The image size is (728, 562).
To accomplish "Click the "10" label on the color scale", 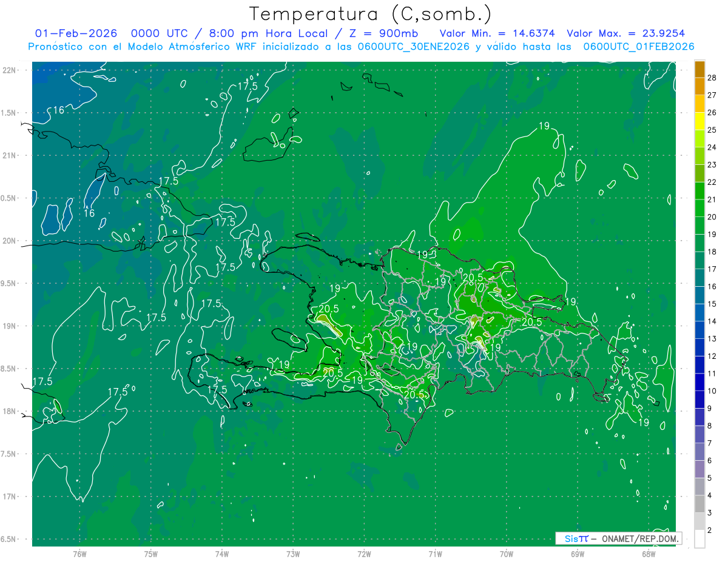I will (712, 391).
